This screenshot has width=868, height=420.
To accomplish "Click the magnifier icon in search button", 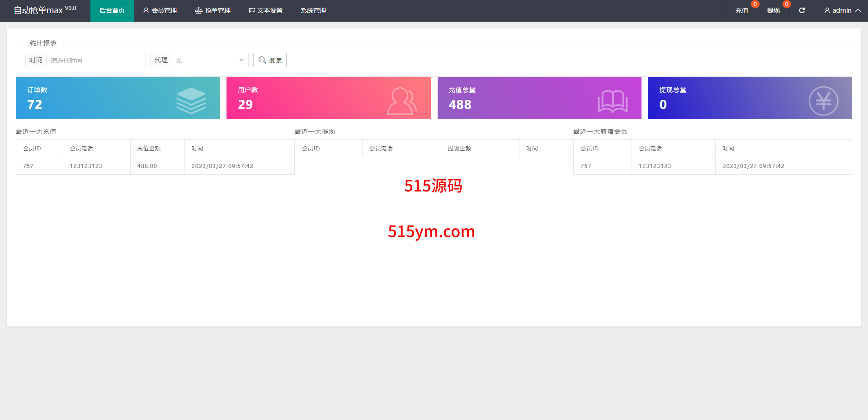I will (262, 60).
